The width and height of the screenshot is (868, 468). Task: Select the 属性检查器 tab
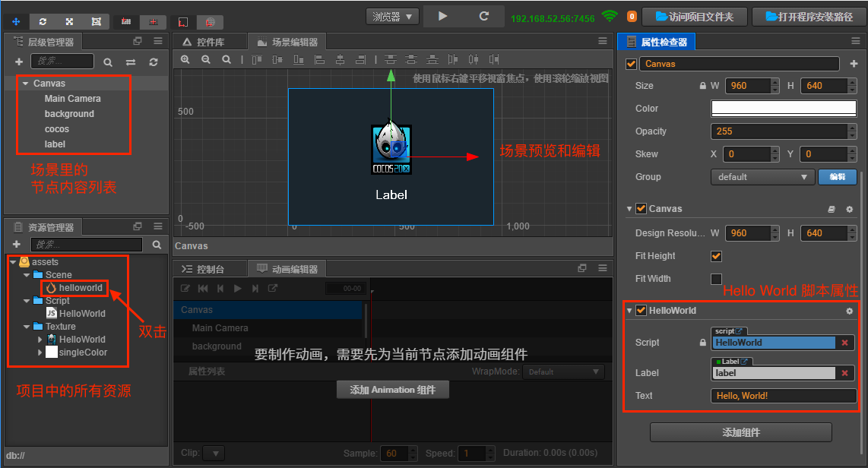point(657,42)
